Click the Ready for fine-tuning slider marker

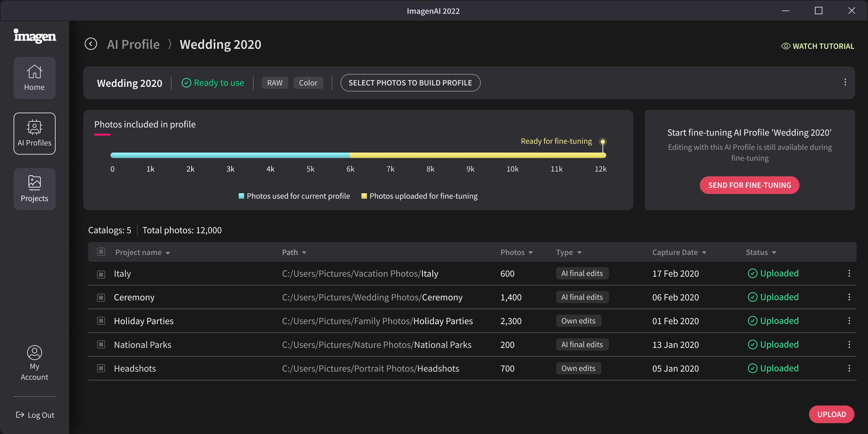coord(603,142)
